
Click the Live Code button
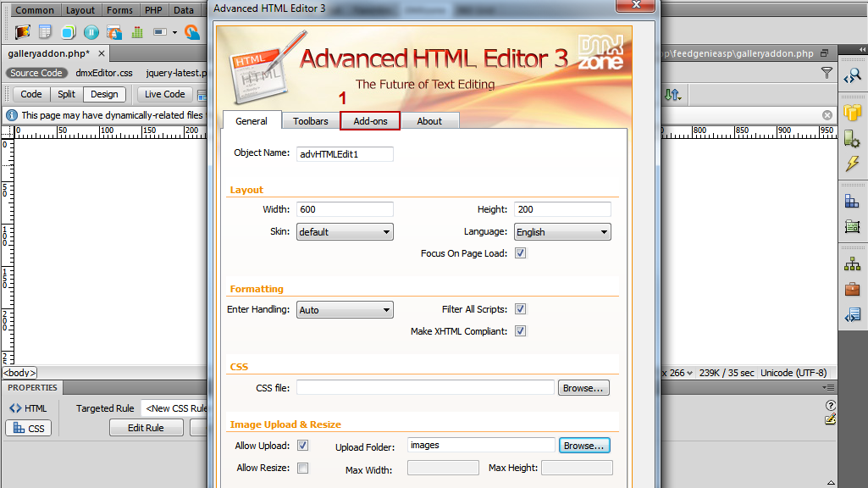pyautogui.click(x=165, y=94)
